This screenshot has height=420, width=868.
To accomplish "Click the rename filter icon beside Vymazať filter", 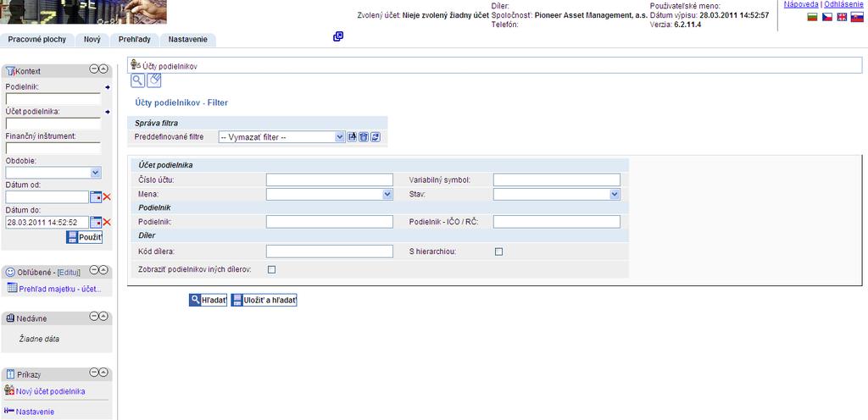I will [352, 137].
